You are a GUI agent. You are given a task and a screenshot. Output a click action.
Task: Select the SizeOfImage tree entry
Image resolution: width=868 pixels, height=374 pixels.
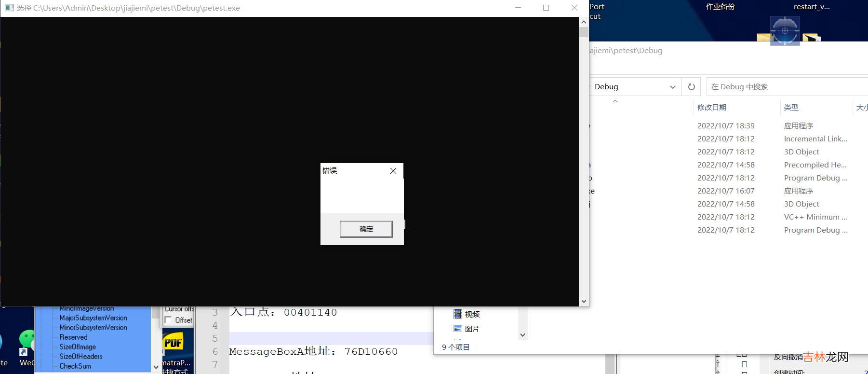pyautogui.click(x=78, y=346)
